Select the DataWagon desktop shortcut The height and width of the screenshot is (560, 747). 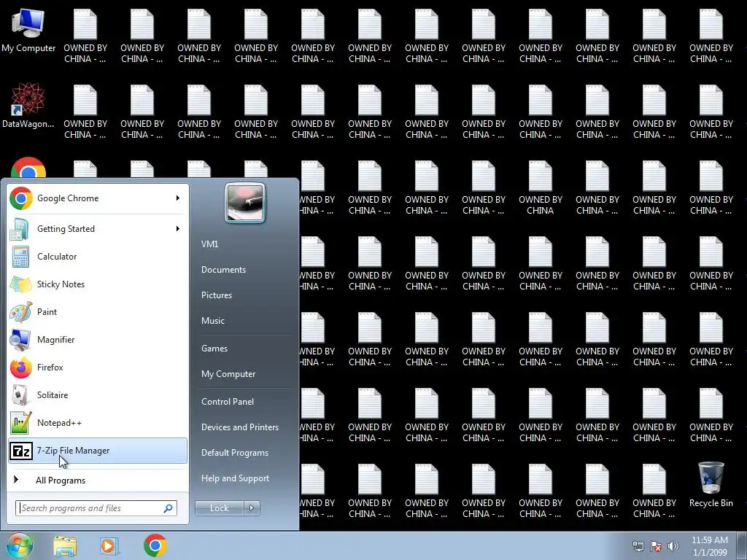pos(28,105)
